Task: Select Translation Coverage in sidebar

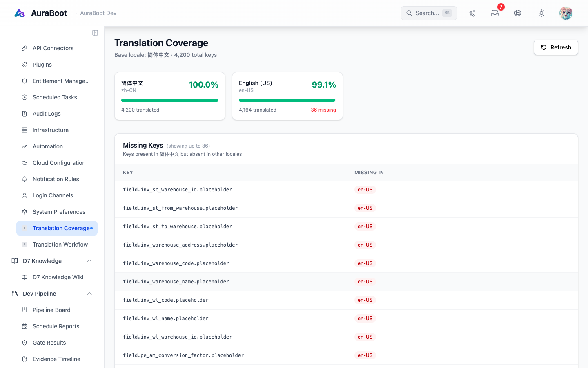Action: click(57, 228)
